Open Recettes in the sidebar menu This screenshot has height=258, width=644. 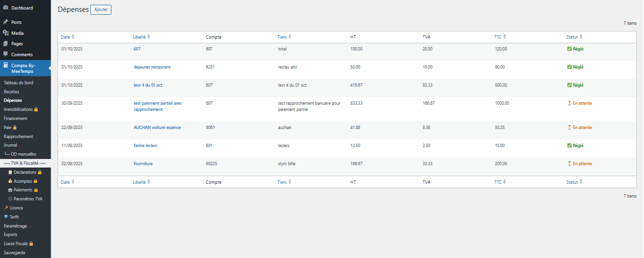click(x=11, y=91)
